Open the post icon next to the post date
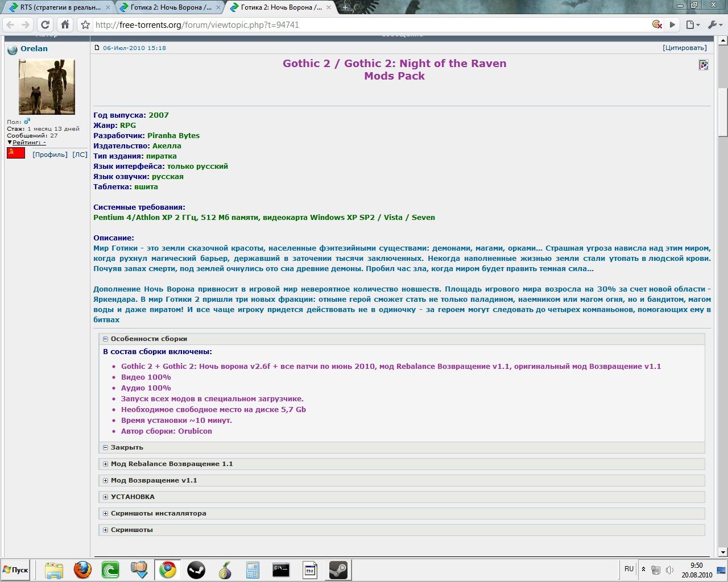The width and height of the screenshot is (728, 582). [x=97, y=48]
